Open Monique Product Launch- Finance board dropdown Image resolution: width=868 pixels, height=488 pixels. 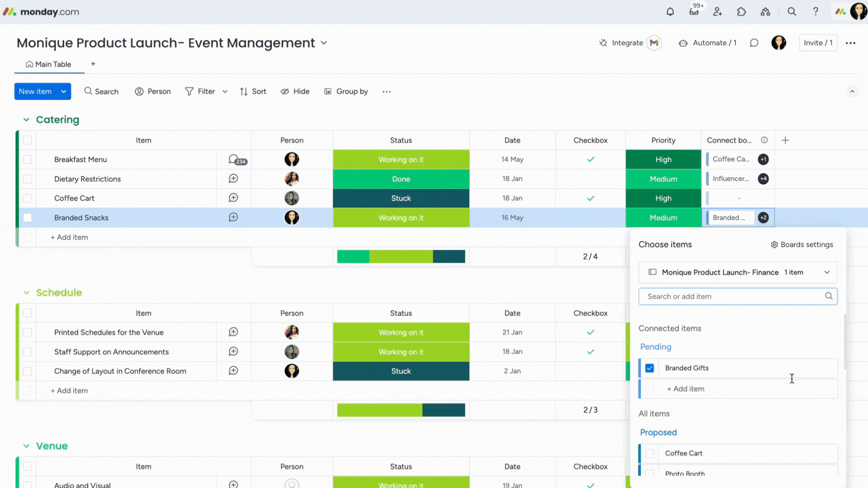tap(738, 272)
